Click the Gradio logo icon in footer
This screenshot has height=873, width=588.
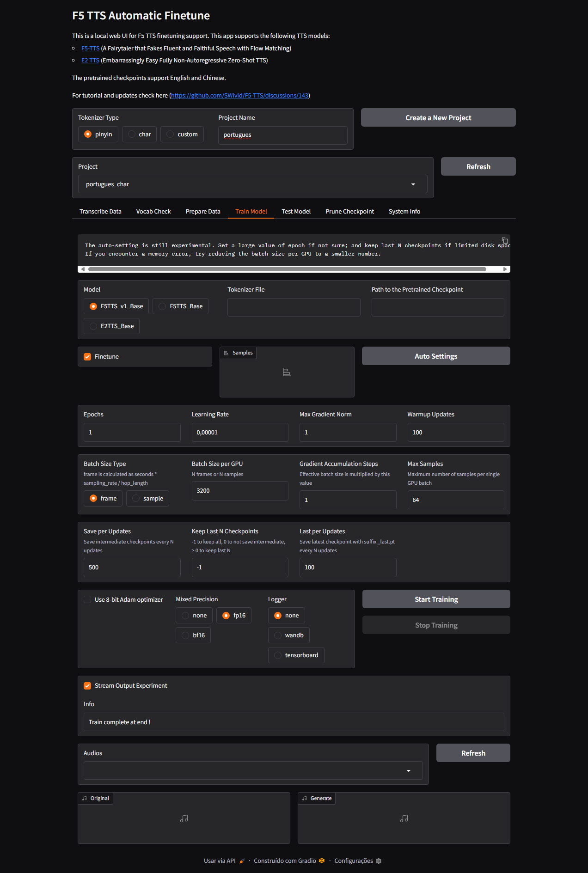click(x=322, y=861)
